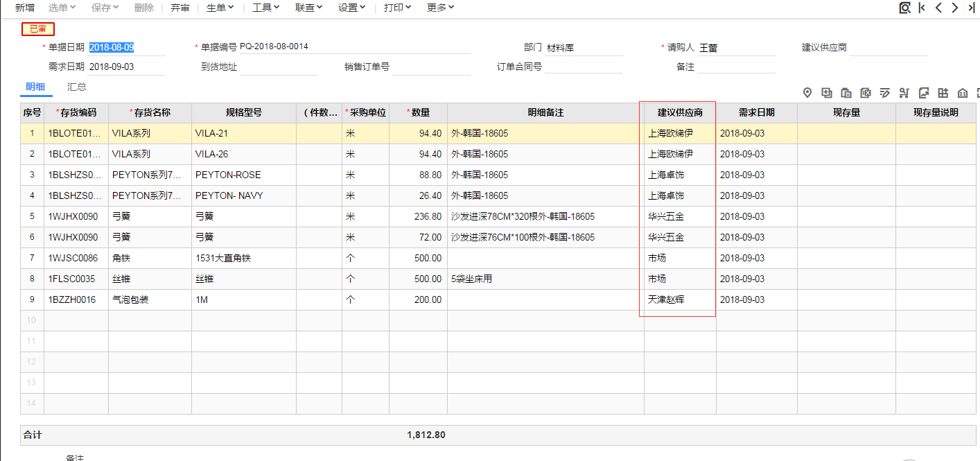Image resolution: width=980 pixels, height=461 pixels.
Task: Click the add-row plus icon in detail toolbar
Action: (x=827, y=93)
